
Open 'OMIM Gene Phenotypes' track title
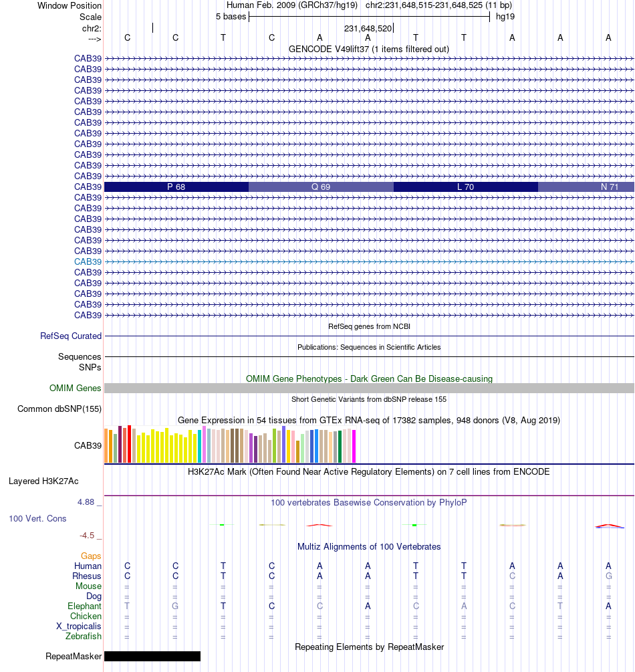369,379
